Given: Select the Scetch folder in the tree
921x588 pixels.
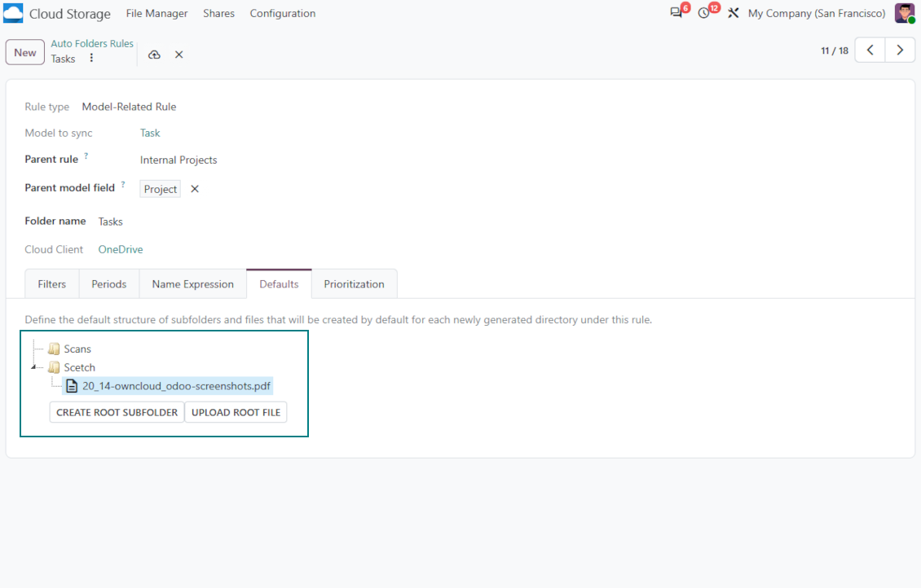Looking at the screenshot, I should [79, 367].
